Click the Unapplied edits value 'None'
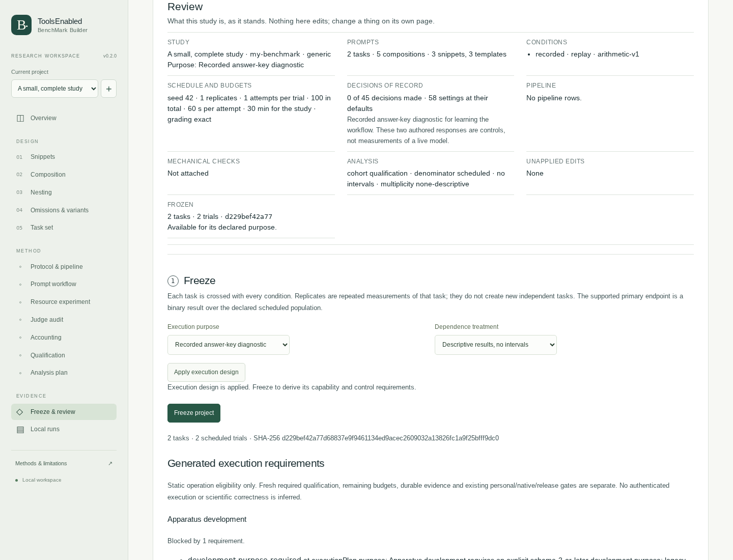Screen dimensions: 733x560 (535, 174)
